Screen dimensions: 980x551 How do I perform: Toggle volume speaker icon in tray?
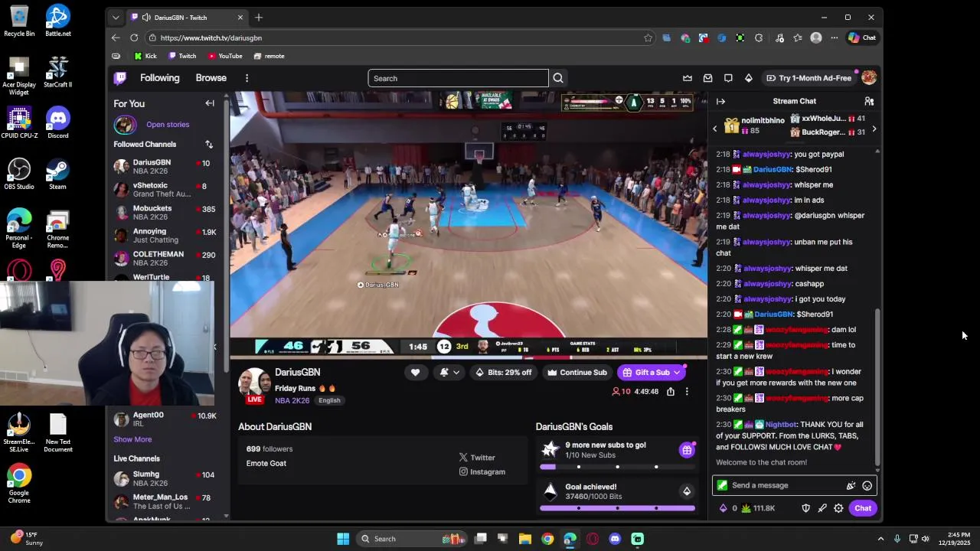[925, 539]
